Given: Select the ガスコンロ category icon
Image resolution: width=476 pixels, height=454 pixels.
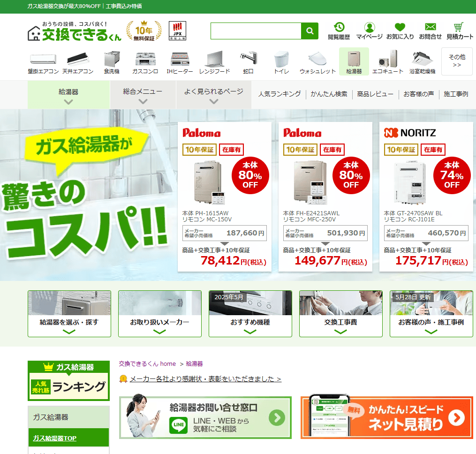Looking at the screenshot, I should click(x=145, y=62).
